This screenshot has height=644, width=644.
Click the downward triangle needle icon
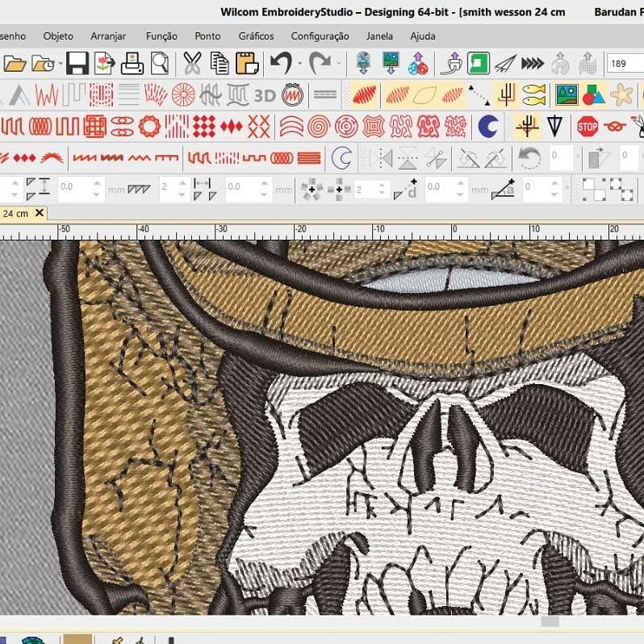click(554, 127)
